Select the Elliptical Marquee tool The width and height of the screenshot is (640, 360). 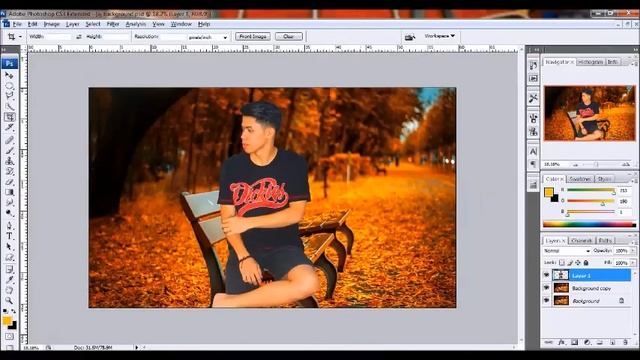[9, 85]
